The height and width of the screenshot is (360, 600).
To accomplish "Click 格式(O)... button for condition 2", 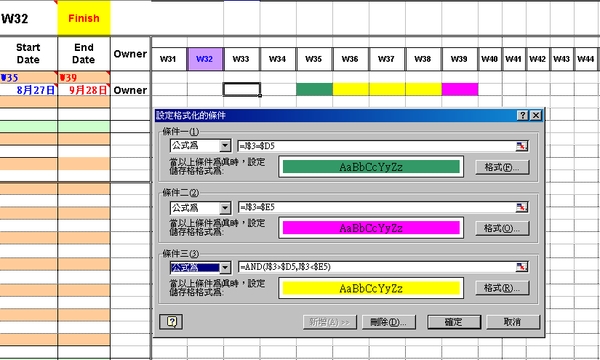I will [x=502, y=228].
